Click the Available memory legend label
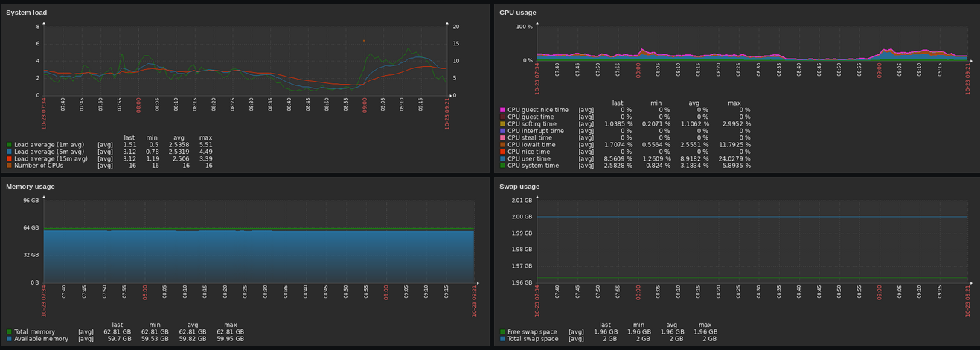The width and height of the screenshot is (980, 350). [41, 339]
